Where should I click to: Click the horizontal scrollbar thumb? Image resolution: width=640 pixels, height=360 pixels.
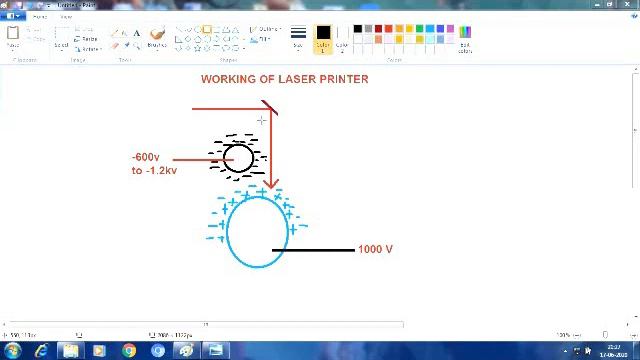206,324
